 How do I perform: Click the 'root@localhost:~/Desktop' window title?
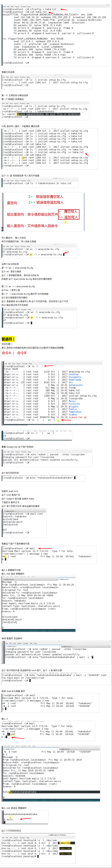pos(57,835)
